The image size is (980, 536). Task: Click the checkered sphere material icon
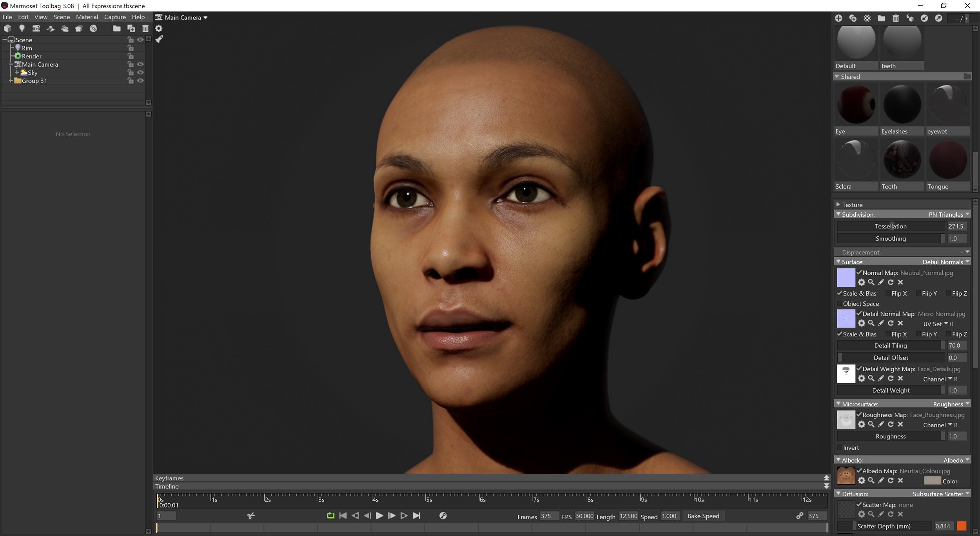(x=867, y=18)
